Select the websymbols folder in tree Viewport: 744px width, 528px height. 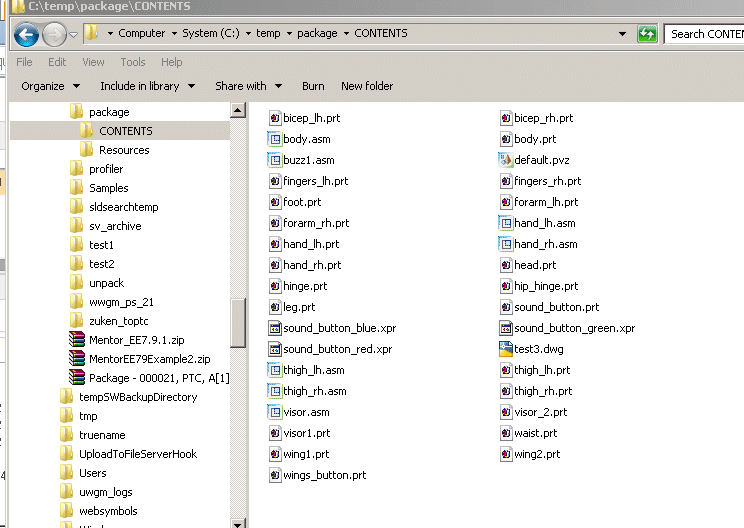108,510
